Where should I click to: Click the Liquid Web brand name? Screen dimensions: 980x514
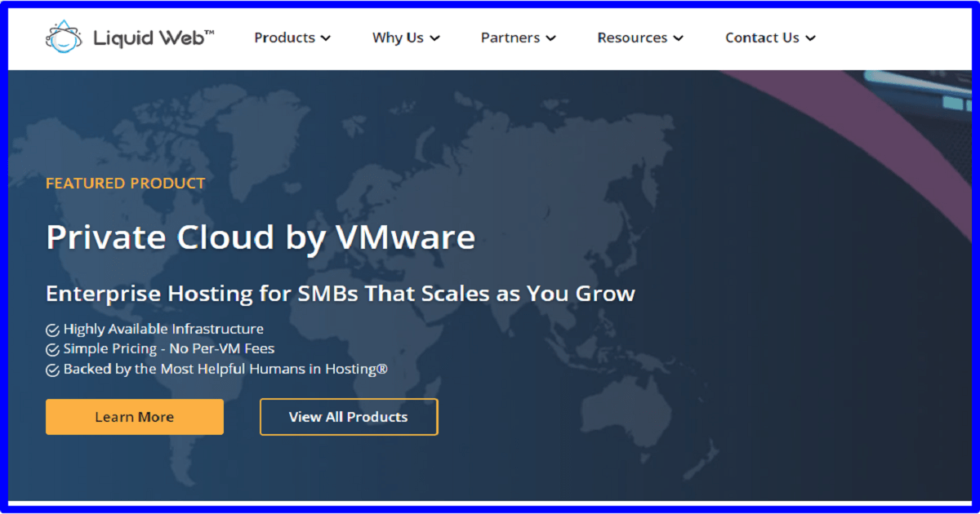coord(154,38)
